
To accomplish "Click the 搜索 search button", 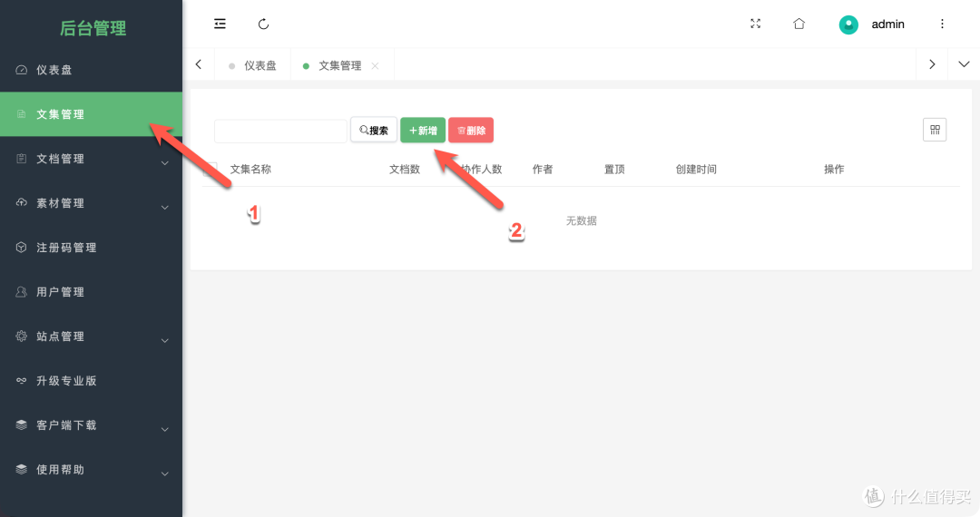I will click(x=374, y=130).
